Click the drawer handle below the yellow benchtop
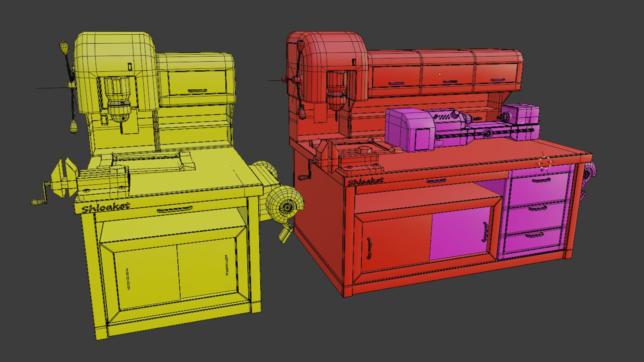644x362 pixels. point(175,209)
